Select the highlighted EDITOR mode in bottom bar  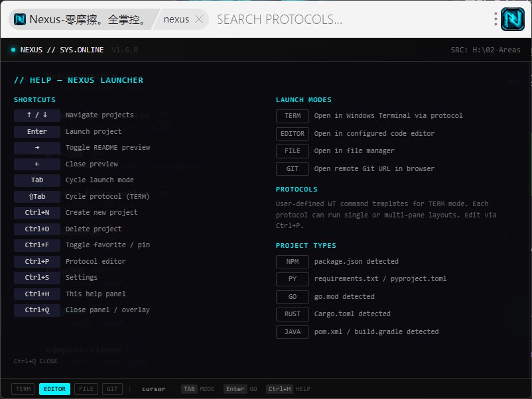pos(54,389)
